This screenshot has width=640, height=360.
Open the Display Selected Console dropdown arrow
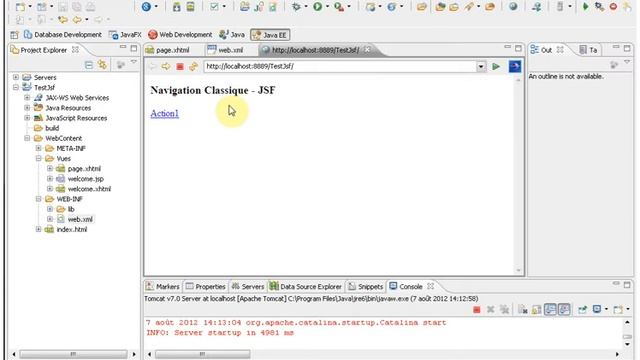click(606, 309)
